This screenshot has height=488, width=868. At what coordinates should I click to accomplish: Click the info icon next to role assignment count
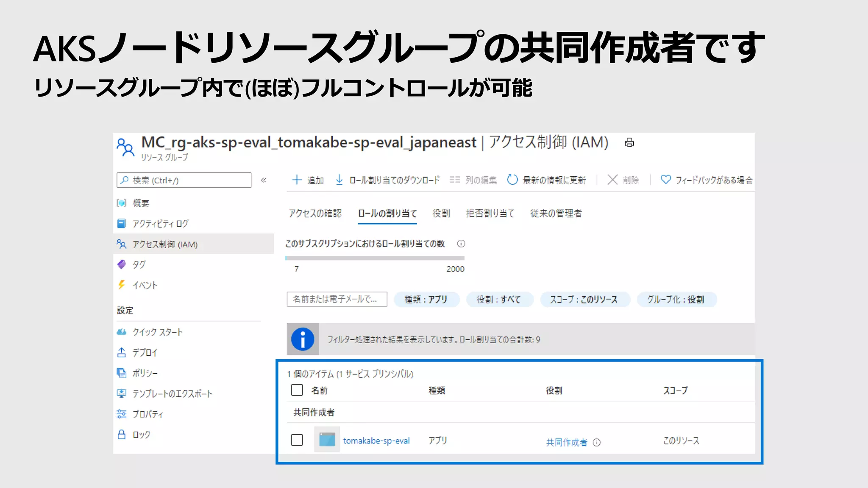coord(461,244)
